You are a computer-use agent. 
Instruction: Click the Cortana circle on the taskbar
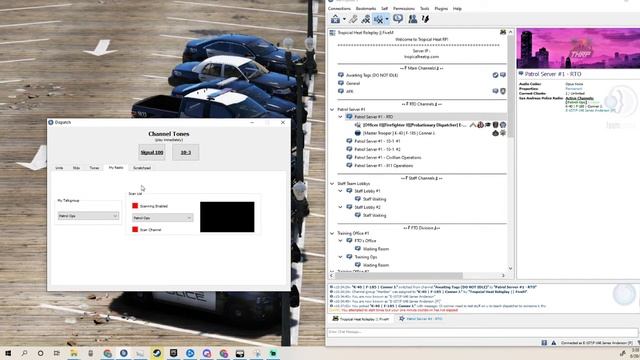pos(40,353)
